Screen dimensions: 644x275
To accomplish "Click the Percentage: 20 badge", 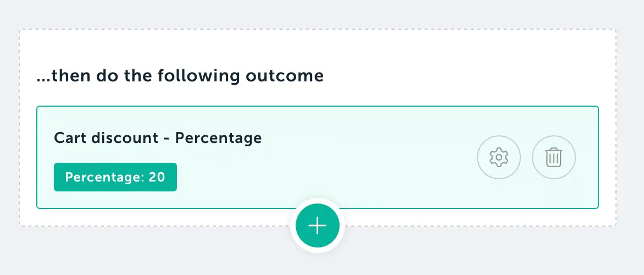I will point(115,177).
